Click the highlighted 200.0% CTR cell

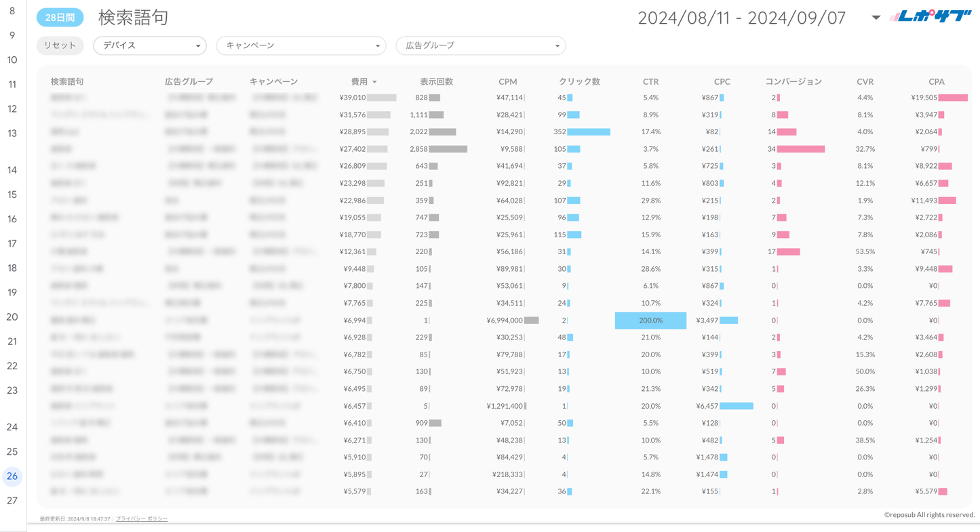tap(650, 320)
